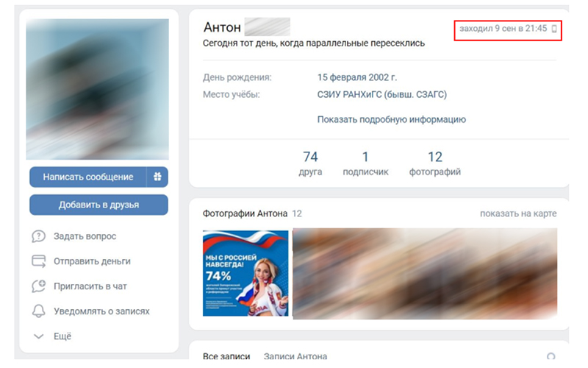Open Задать вопрос menu item
This screenshot has height=368, width=588.
[x=85, y=236]
